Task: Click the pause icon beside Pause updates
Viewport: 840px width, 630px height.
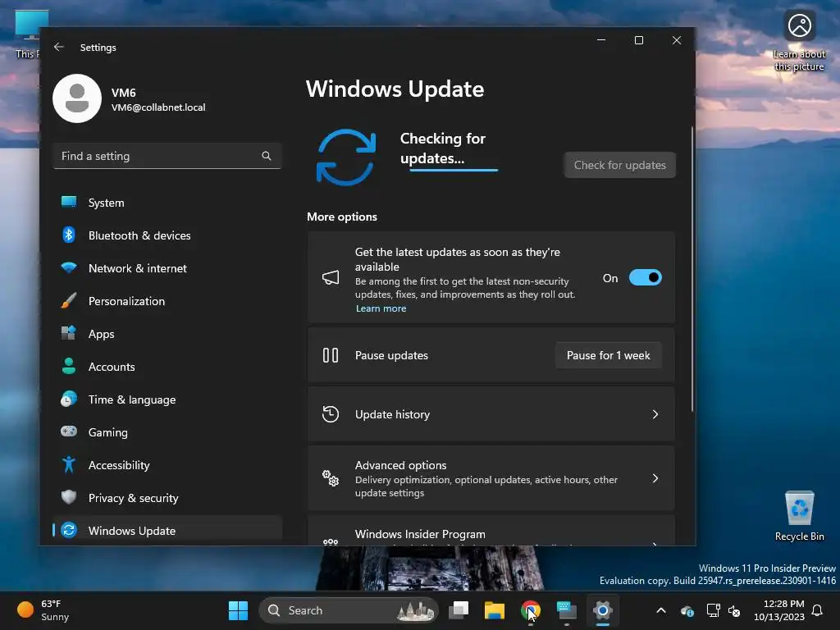Action: click(331, 355)
